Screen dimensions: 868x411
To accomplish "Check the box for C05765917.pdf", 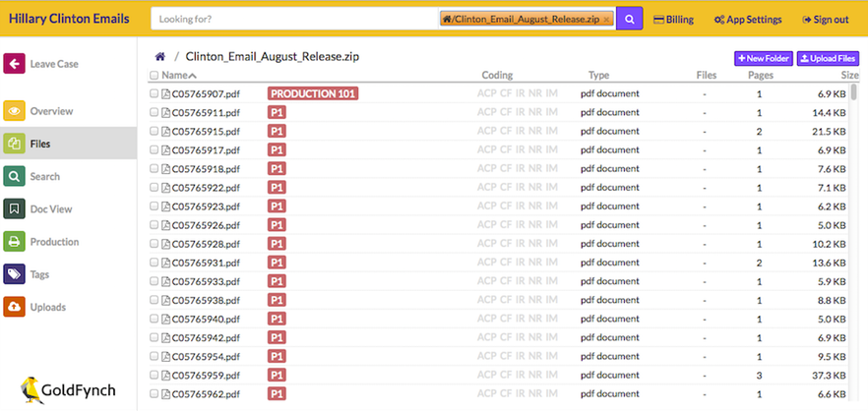I will [154, 149].
